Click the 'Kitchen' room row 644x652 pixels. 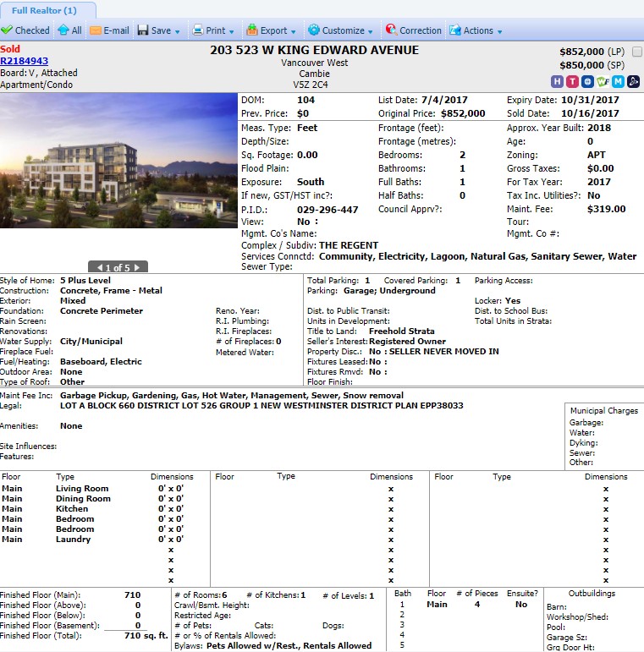click(93, 508)
